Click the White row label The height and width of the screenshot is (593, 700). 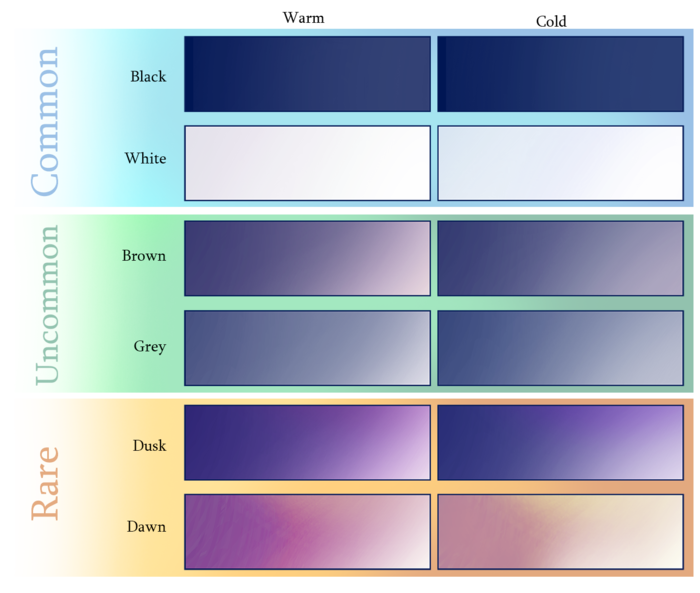coord(145,159)
